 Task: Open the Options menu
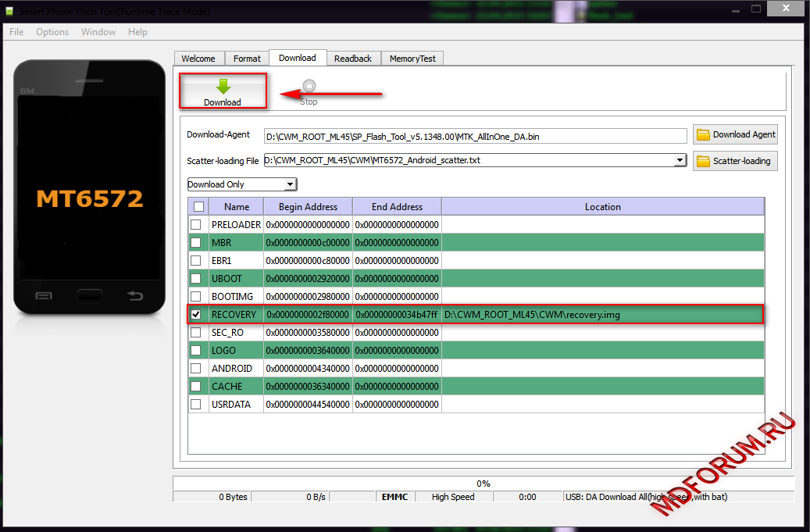[x=52, y=32]
